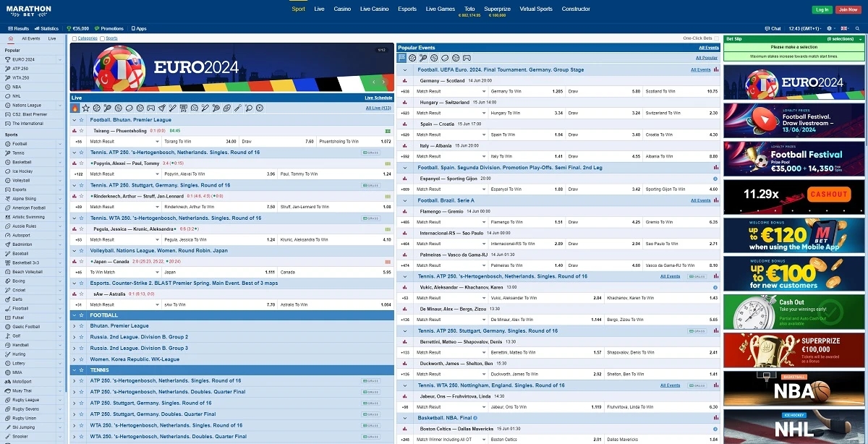Click the next arrow on EURO 2024 banner
The image size is (868, 444).
[383, 82]
